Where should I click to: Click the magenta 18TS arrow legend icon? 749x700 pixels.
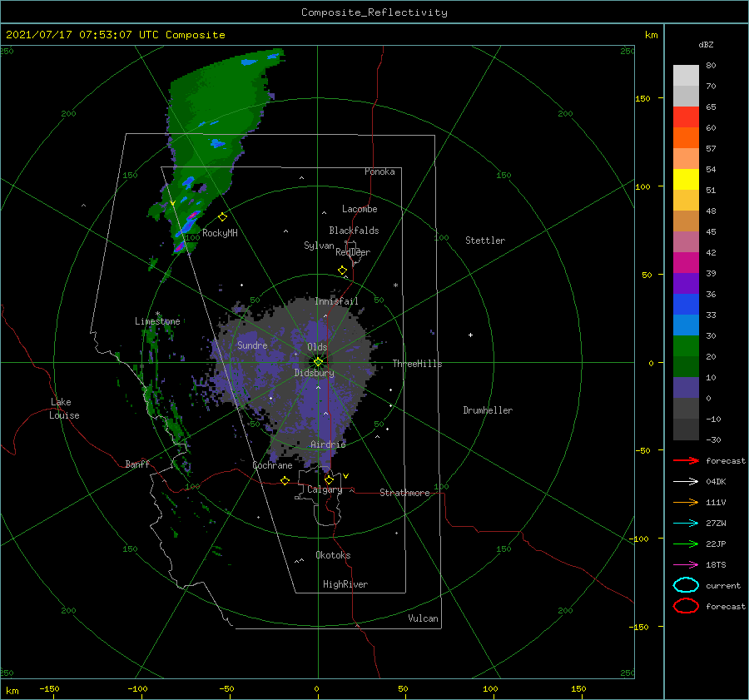(x=686, y=565)
